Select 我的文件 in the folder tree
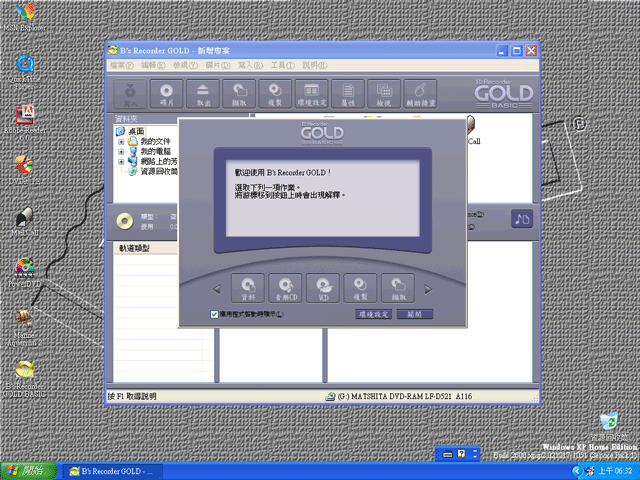 point(155,142)
